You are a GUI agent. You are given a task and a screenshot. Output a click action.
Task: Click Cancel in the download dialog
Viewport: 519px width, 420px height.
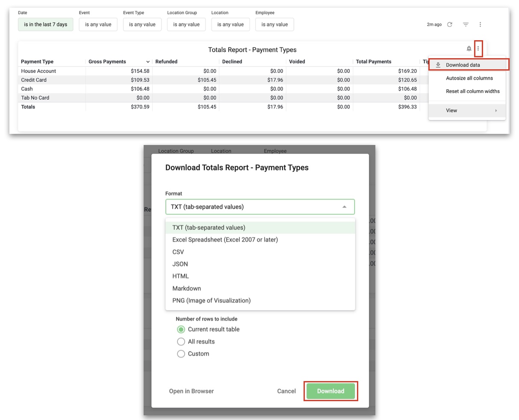click(286, 391)
